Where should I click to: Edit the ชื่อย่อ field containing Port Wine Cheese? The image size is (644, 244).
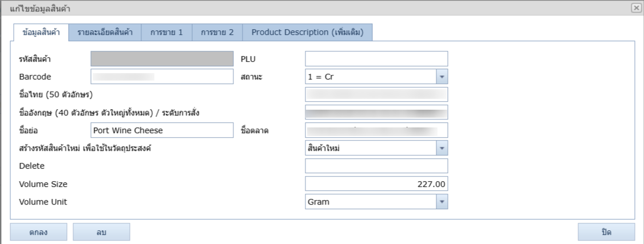click(161, 130)
